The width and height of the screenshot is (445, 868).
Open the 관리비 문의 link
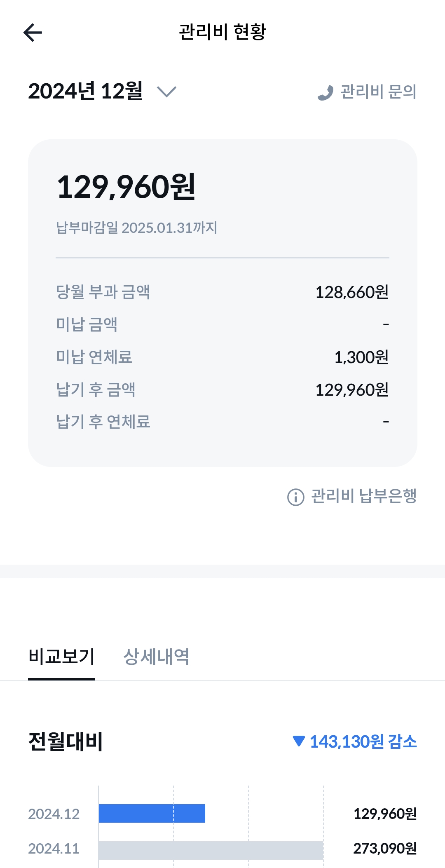tap(378, 91)
